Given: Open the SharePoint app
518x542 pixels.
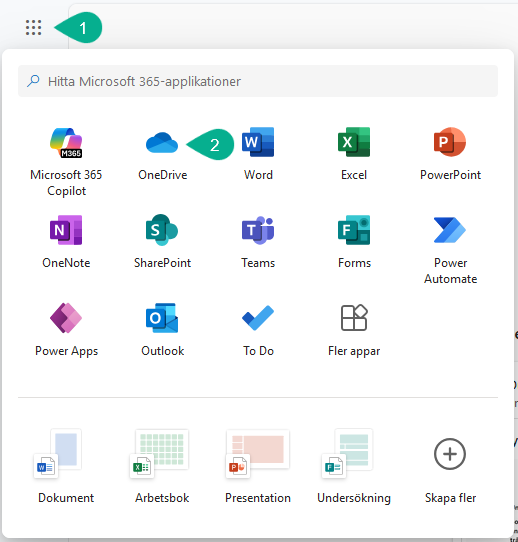Looking at the screenshot, I should [162, 242].
